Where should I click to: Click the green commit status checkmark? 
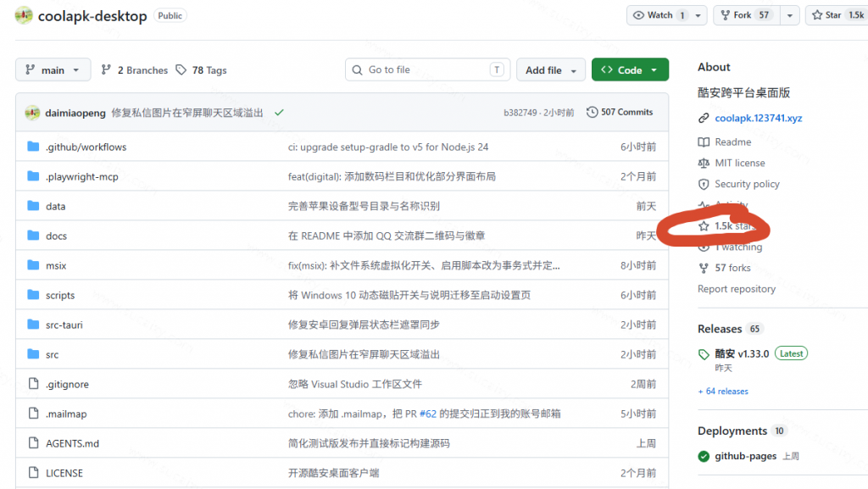(x=279, y=113)
